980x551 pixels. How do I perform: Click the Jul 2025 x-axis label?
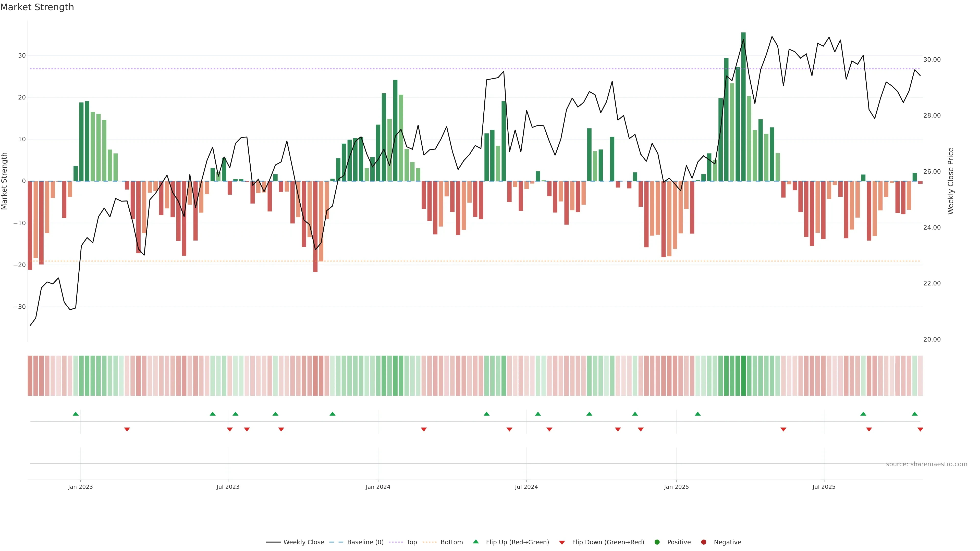824,487
